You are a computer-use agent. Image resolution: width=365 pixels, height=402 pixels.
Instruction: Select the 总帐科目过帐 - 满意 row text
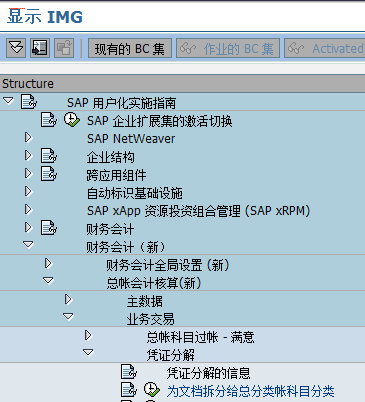200,337
